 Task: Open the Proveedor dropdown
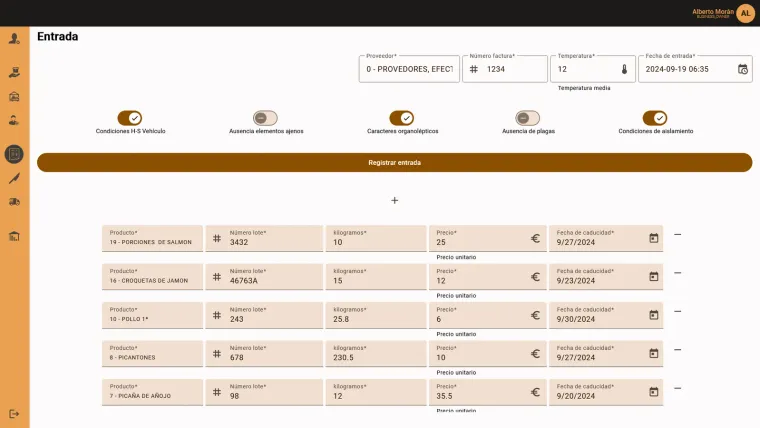coord(409,69)
